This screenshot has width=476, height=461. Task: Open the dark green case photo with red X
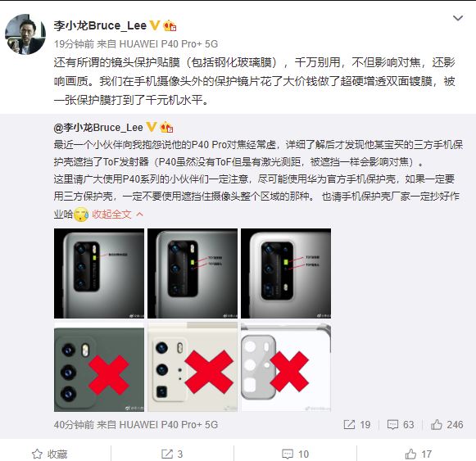(99, 367)
